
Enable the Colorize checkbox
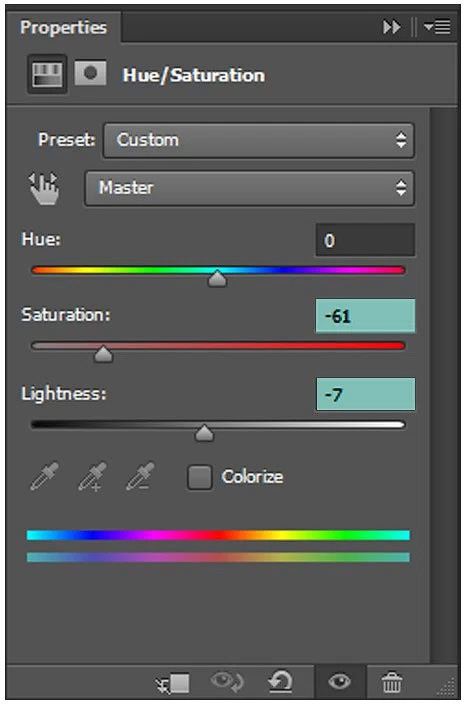point(200,477)
